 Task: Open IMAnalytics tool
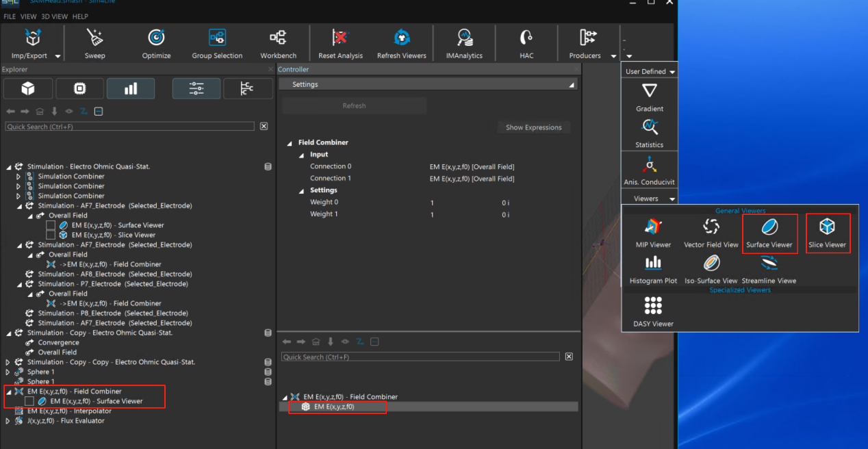pyautogui.click(x=464, y=38)
